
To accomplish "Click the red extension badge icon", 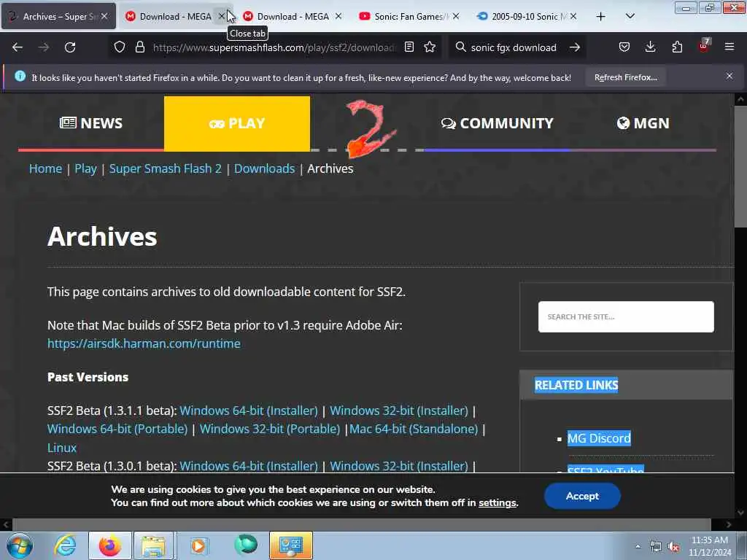I will [x=704, y=46].
